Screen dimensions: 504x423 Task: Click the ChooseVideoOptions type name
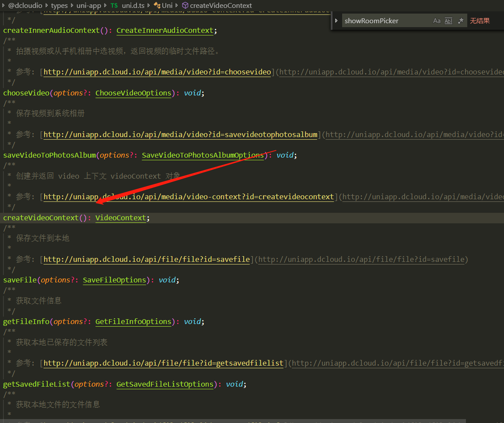(133, 93)
